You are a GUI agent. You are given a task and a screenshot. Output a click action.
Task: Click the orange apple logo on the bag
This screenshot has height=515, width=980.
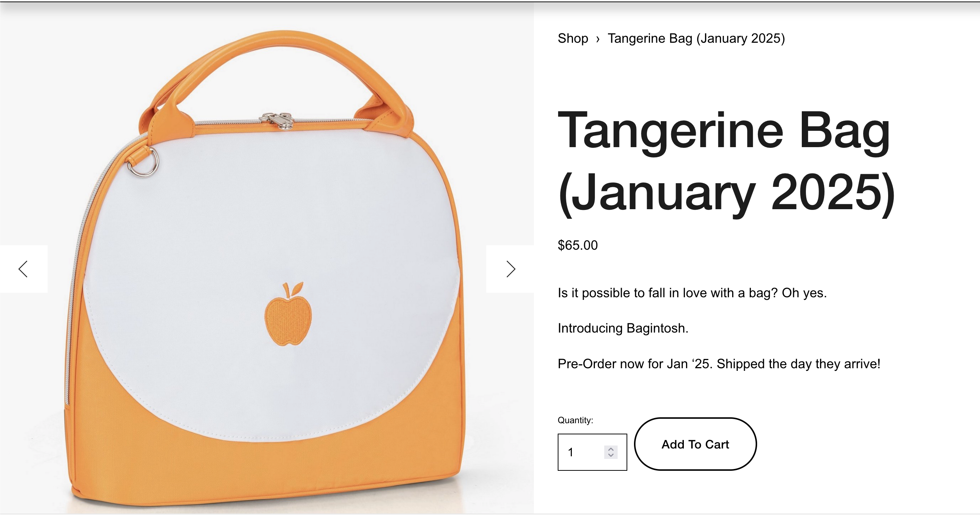[x=288, y=314]
